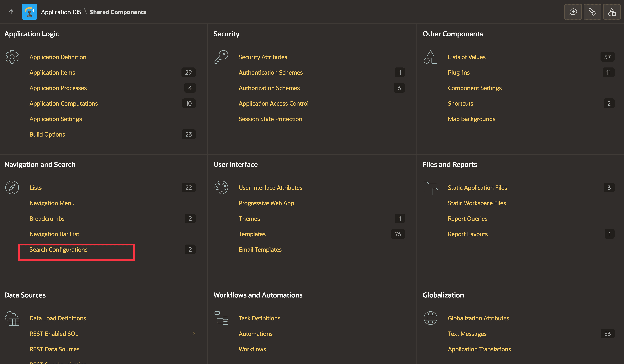Select the gear icon under Application Logic
This screenshot has width=624, height=364.
(x=12, y=57)
